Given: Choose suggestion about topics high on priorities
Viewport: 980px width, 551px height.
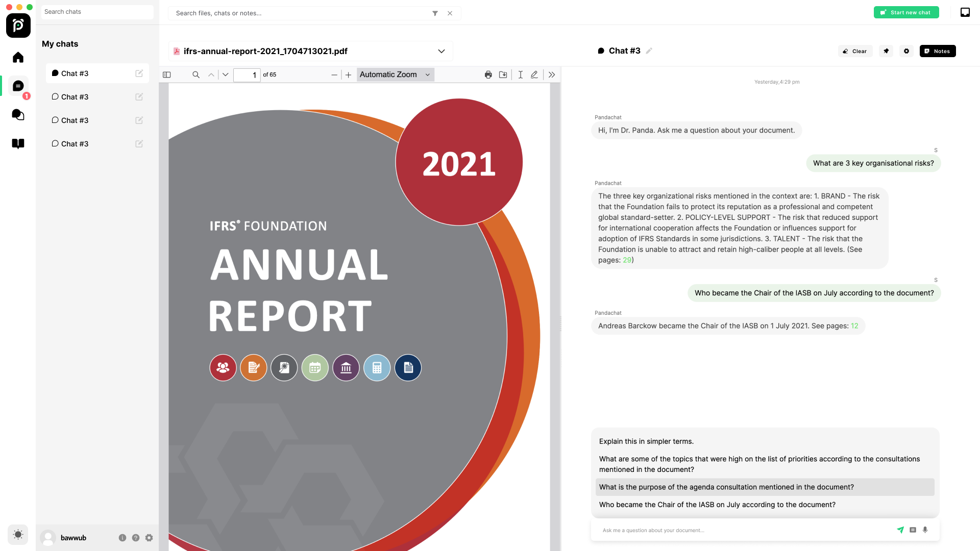Looking at the screenshot, I should click(765, 464).
